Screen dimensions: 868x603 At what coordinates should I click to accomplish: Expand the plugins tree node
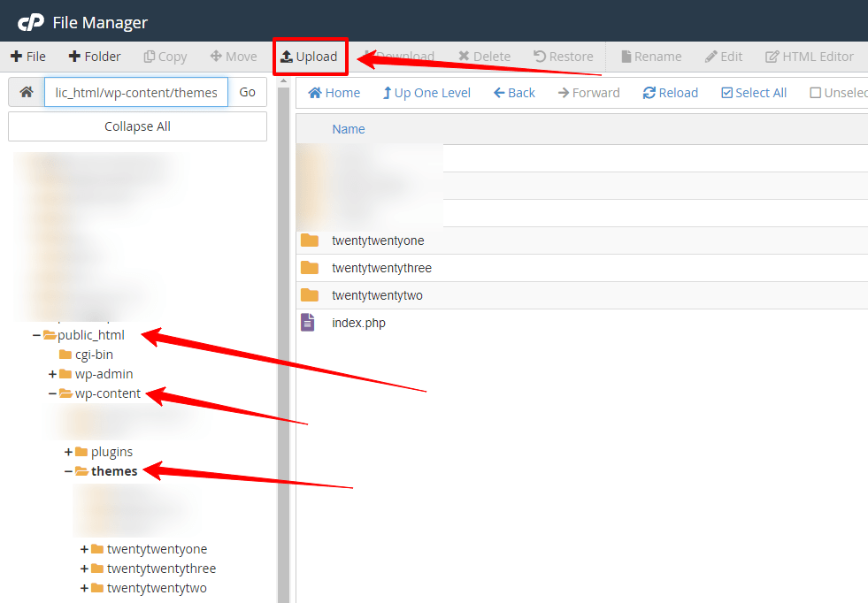69,453
